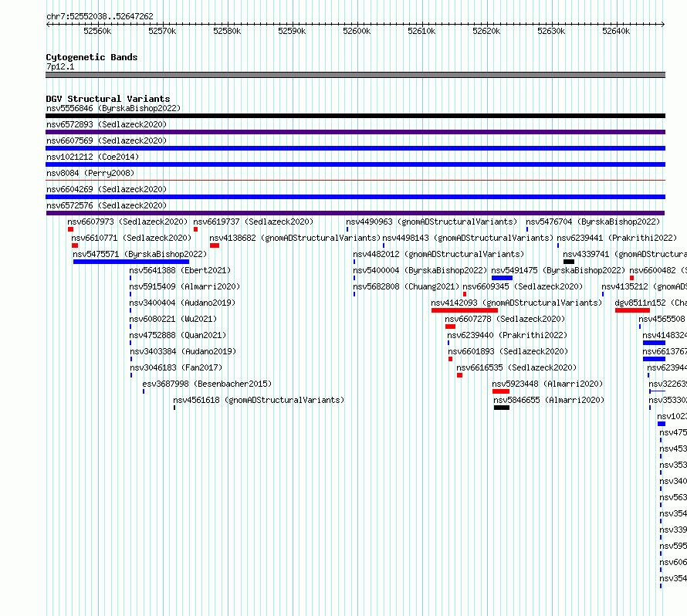Click the DGV Structural Variants track title

coord(108,99)
